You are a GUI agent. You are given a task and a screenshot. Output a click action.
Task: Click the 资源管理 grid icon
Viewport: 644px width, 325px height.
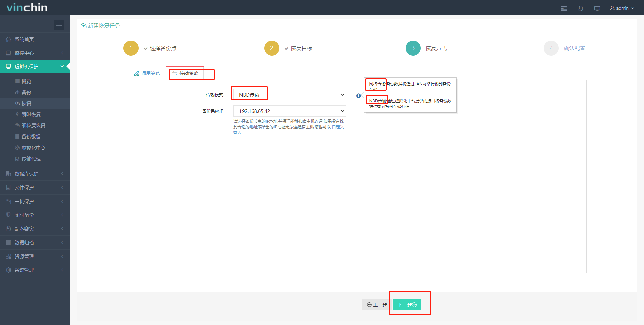(x=8, y=256)
